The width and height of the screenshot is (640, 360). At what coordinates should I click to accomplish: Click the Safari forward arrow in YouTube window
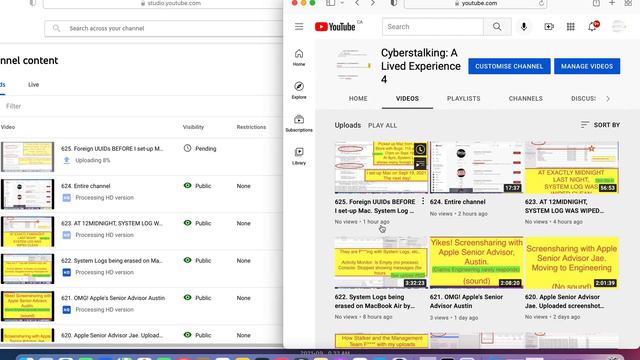[x=372, y=3]
